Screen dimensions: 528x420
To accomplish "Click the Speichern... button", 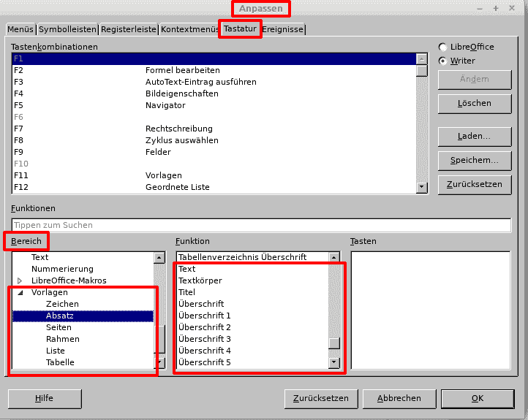I will pos(474,160).
